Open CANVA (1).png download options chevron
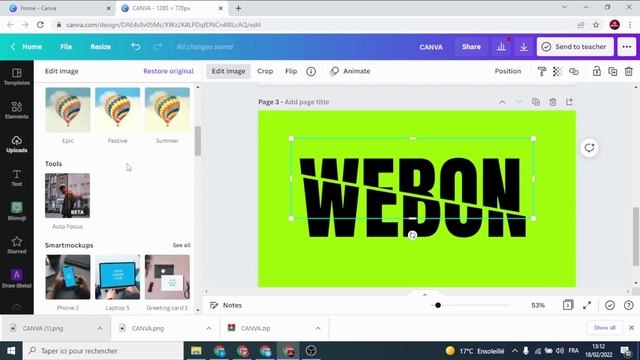640x360 pixels. coord(100,328)
